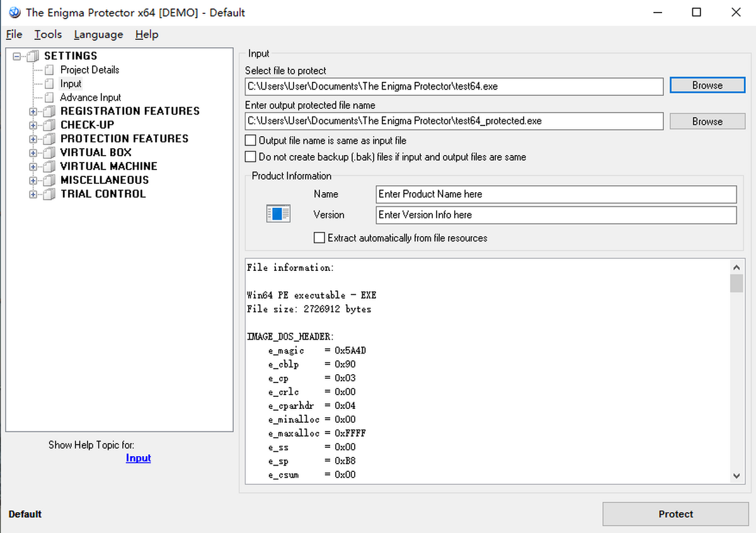Check Extract automatically from file resources

coord(319,238)
